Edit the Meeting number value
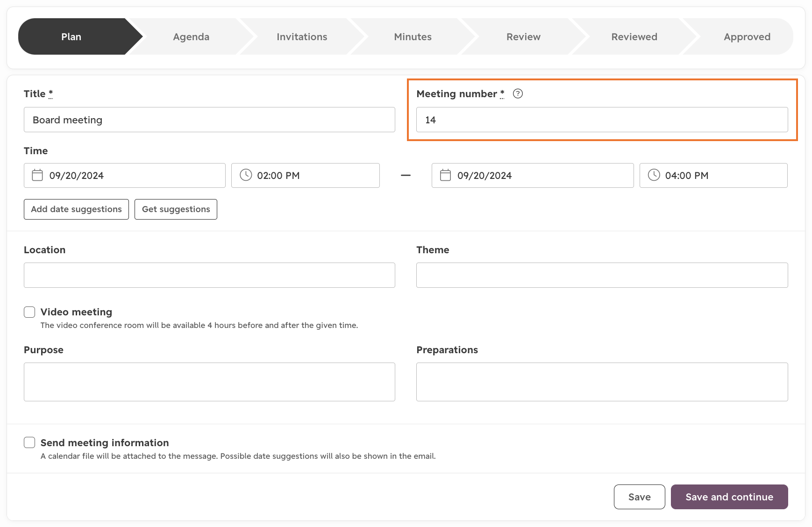The height and width of the screenshot is (527, 812). [601, 120]
